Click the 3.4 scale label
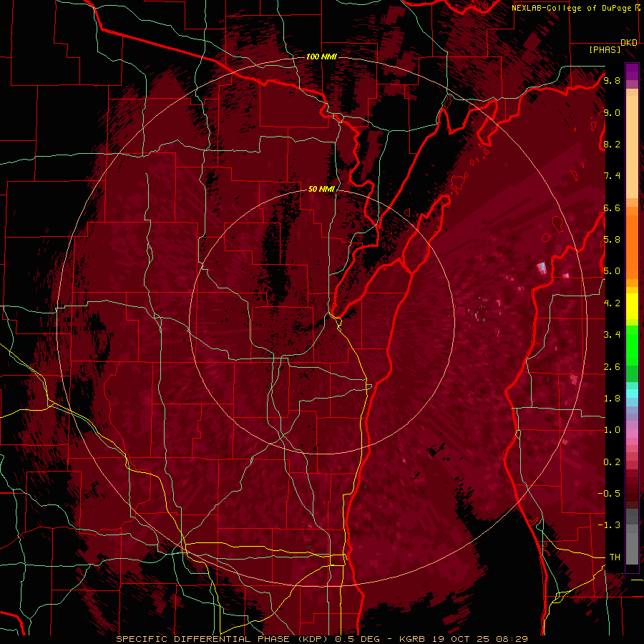 (x=612, y=335)
